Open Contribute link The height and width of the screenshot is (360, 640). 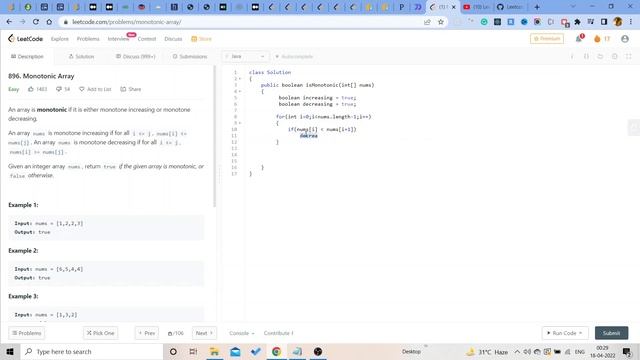(x=278, y=333)
